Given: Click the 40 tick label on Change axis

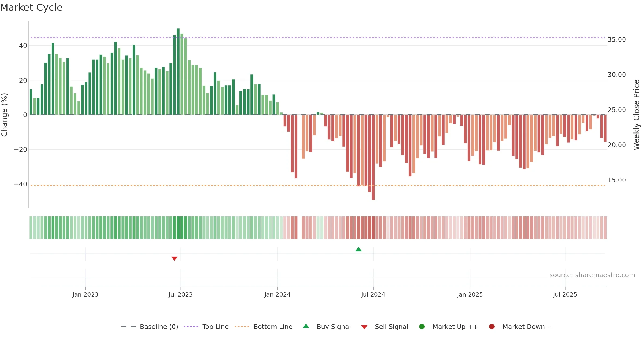Looking at the screenshot, I should pyautogui.click(x=23, y=46).
